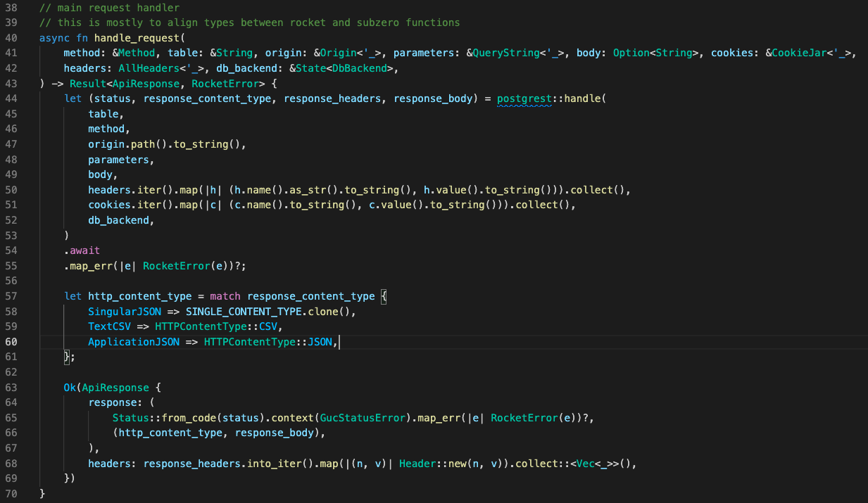Click "response_headers" before into_iter
This screenshot has width=868, height=503.
point(192,464)
